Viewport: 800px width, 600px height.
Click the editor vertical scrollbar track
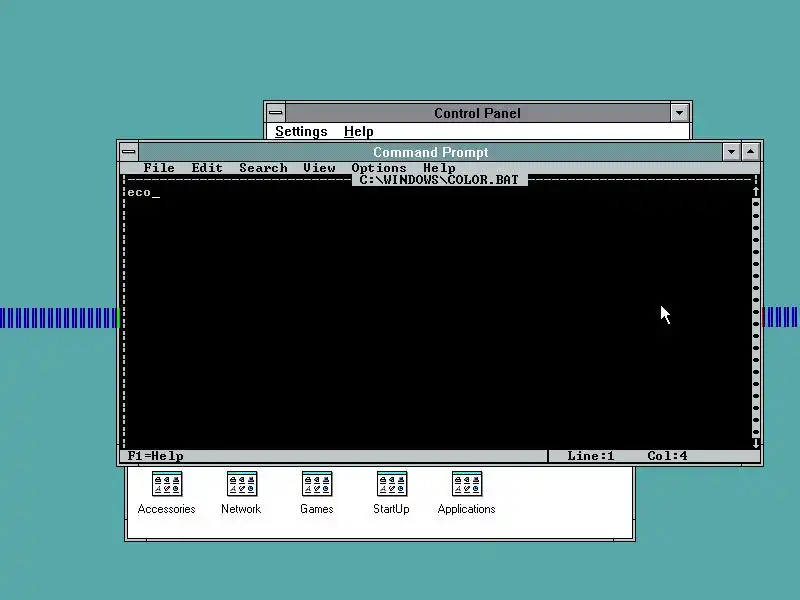[756, 317]
